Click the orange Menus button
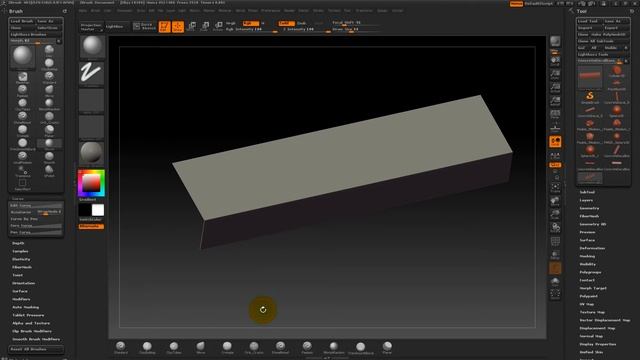This screenshot has width=640, height=360. [516, 4]
